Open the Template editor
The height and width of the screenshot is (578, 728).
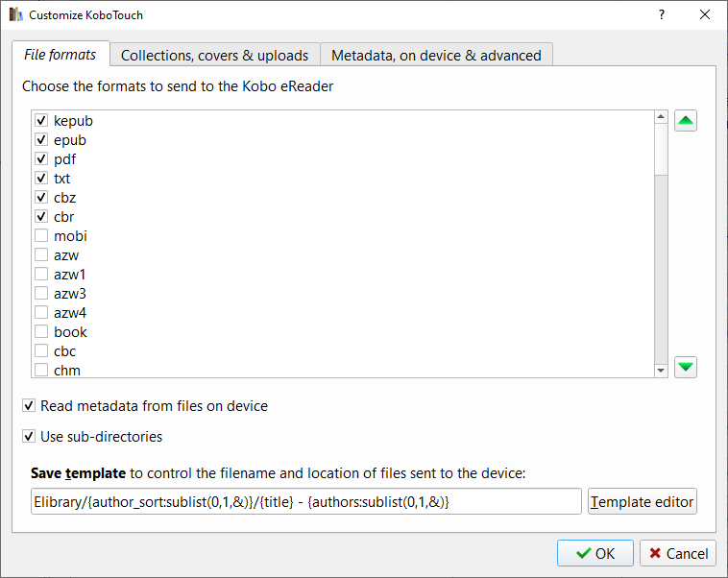[x=642, y=502]
